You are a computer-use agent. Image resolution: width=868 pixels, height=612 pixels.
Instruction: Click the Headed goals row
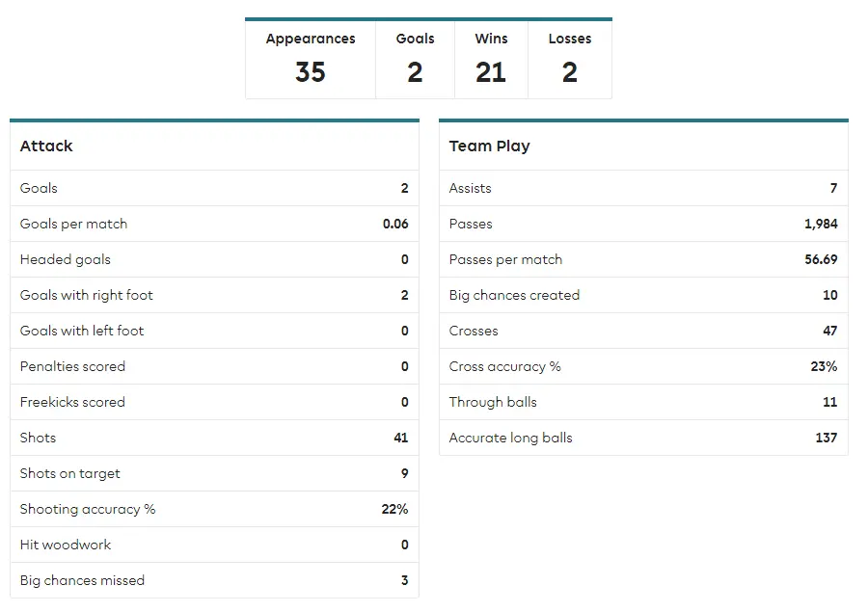(214, 259)
